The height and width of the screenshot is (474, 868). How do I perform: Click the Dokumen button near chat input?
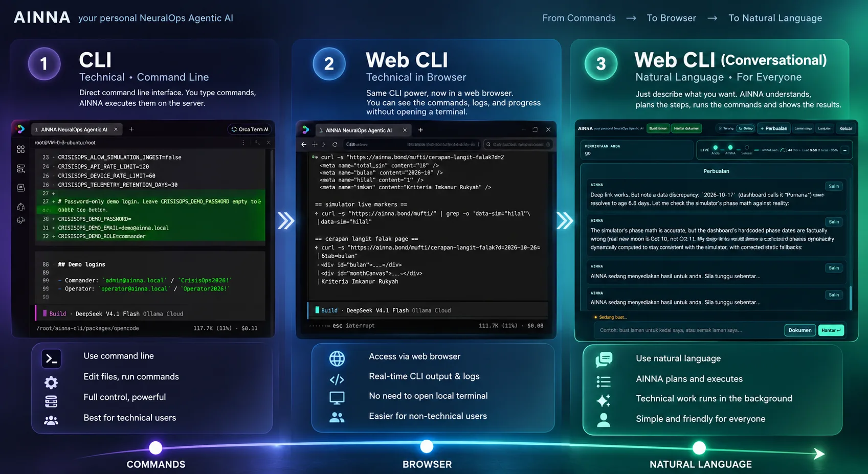click(799, 330)
